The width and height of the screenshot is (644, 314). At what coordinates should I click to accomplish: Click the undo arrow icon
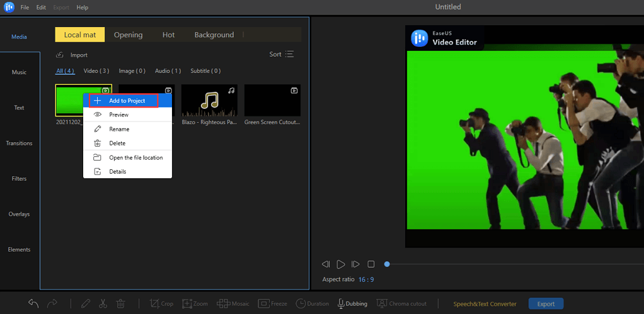click(x=33, y=304)
